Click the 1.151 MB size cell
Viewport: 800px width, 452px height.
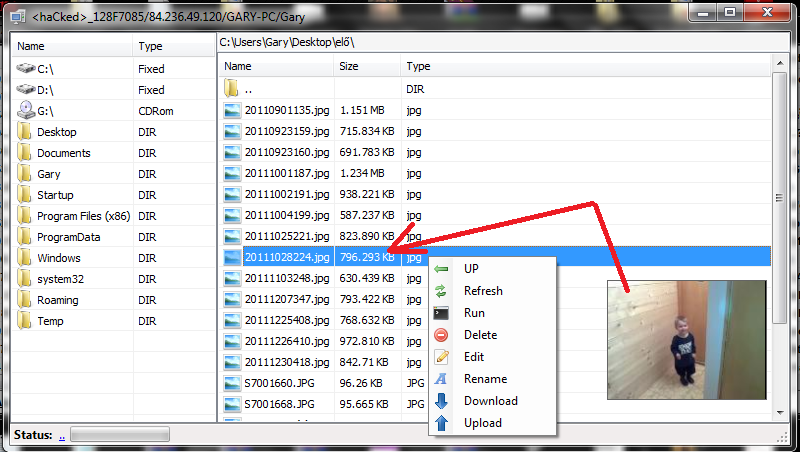362,110
